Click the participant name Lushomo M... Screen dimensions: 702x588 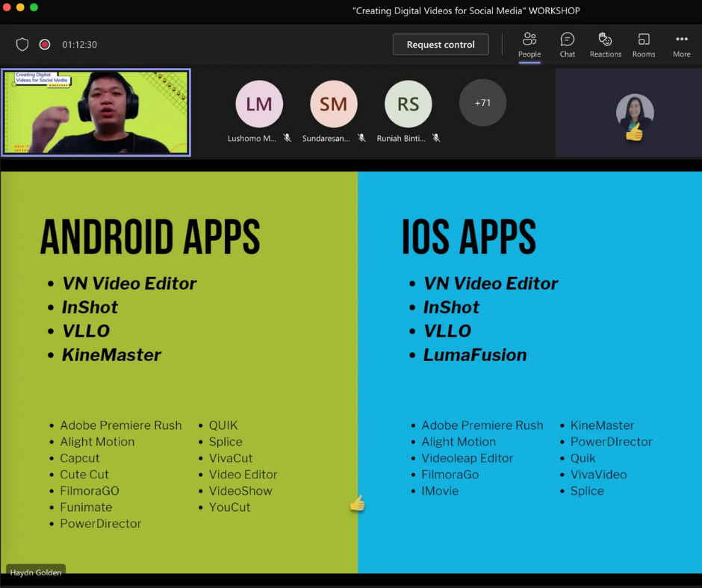[x=252, y=138]
